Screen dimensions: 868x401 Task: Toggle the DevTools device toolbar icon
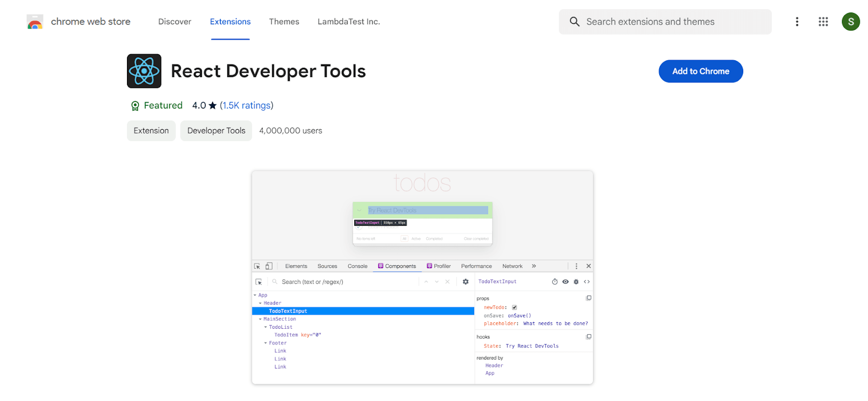coord(269,266)
